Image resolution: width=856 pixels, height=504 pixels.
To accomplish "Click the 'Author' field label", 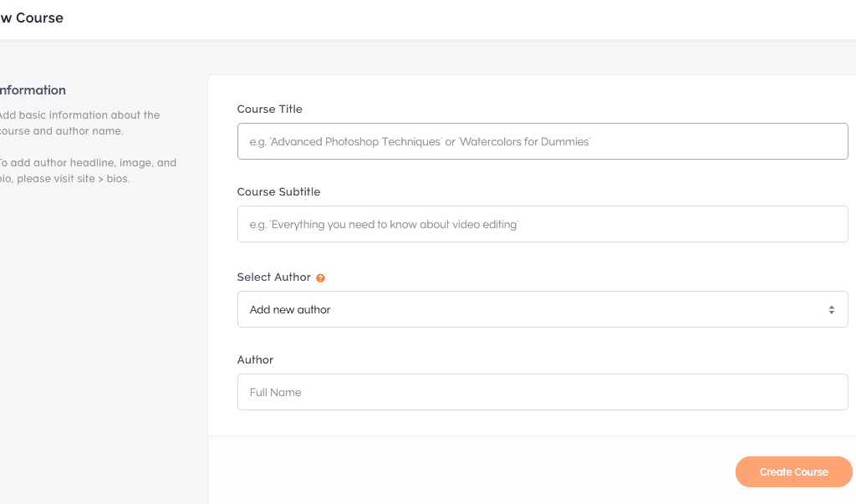I will [x=255, y=360].
